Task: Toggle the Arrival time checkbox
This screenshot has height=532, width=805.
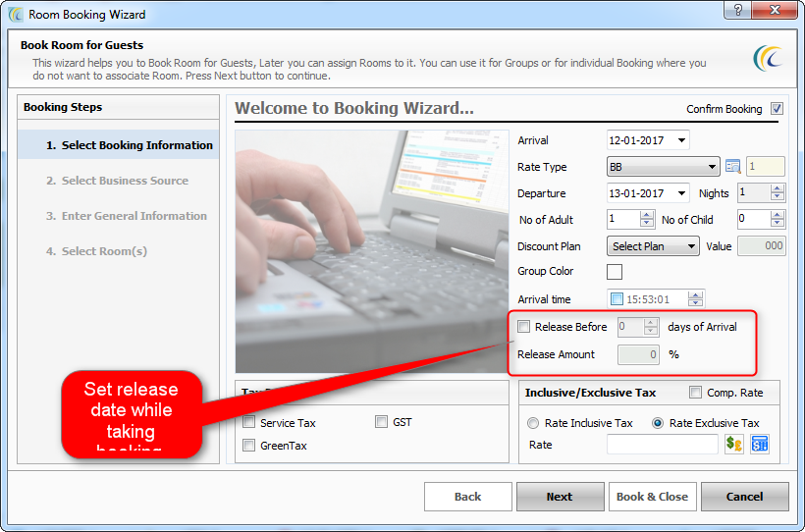Action: pyautogui.click(x=617, y=298)
